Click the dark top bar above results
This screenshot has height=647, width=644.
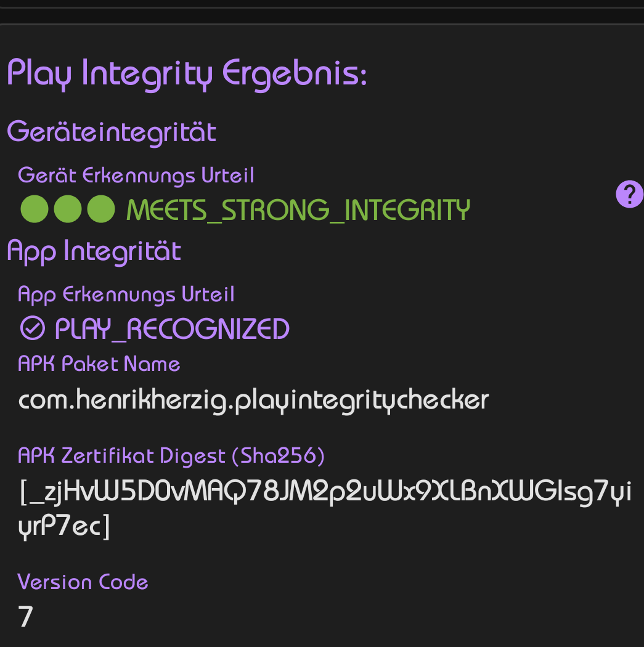pos(322,15)
